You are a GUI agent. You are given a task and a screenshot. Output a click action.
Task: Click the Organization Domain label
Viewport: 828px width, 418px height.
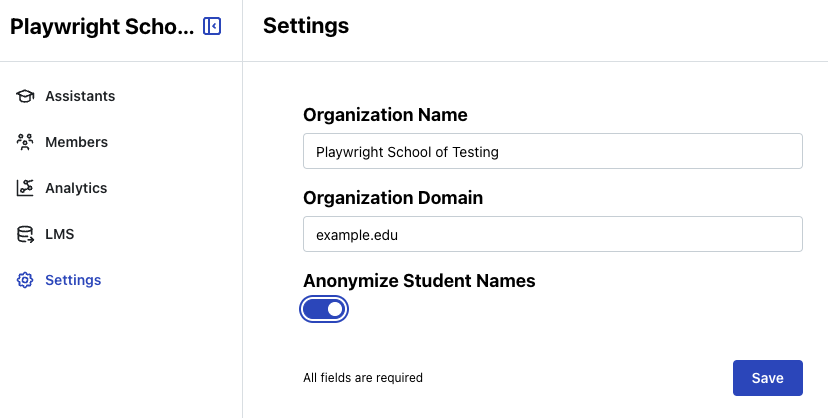(x=393, y=198)
